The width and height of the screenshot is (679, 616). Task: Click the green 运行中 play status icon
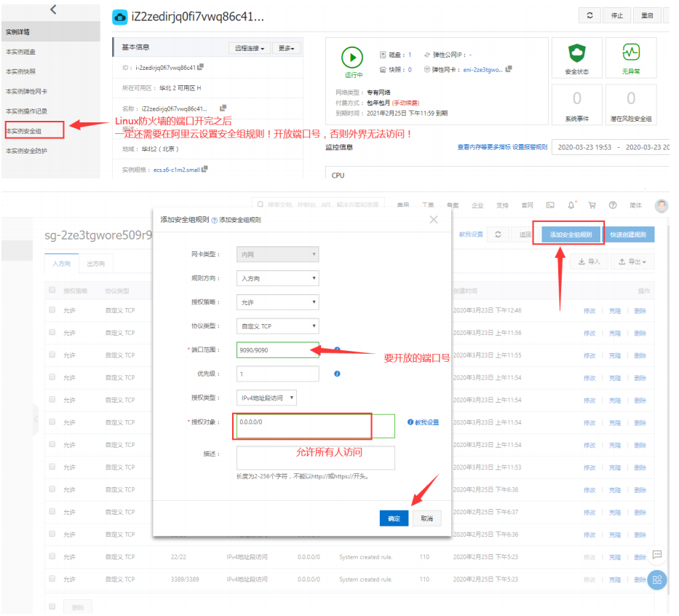tap(353, 58)
